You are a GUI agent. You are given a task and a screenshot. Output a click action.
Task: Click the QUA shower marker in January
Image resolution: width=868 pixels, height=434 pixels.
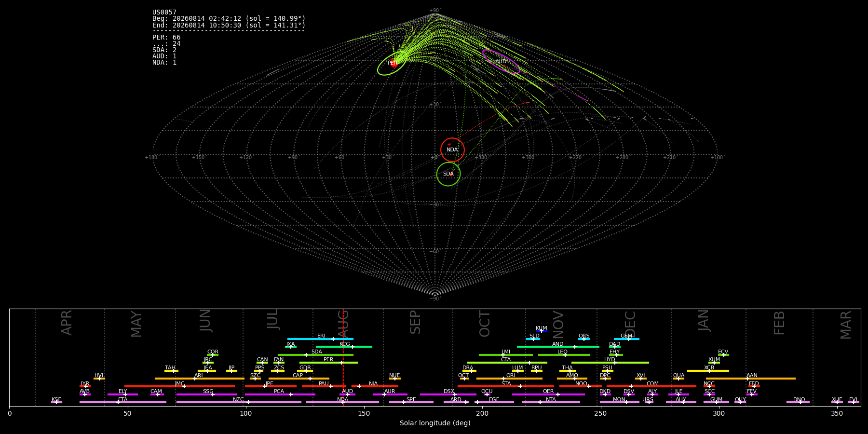(x=678, y=379)
